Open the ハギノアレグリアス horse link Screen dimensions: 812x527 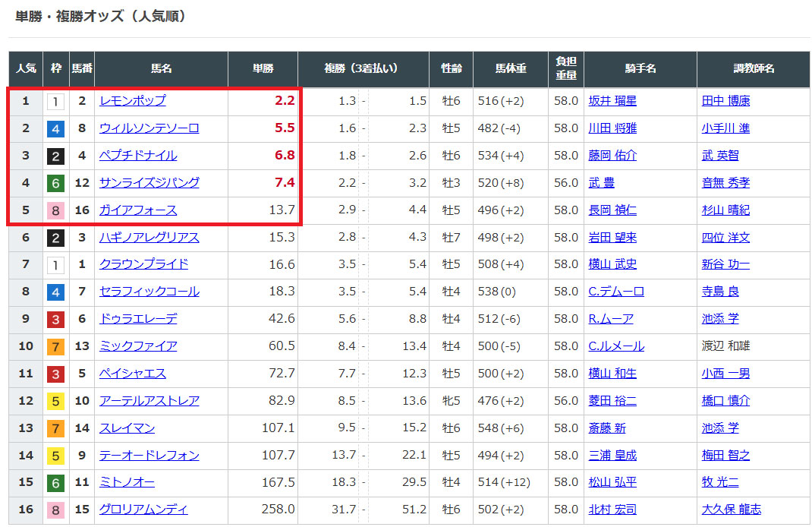tap(149, 238)
